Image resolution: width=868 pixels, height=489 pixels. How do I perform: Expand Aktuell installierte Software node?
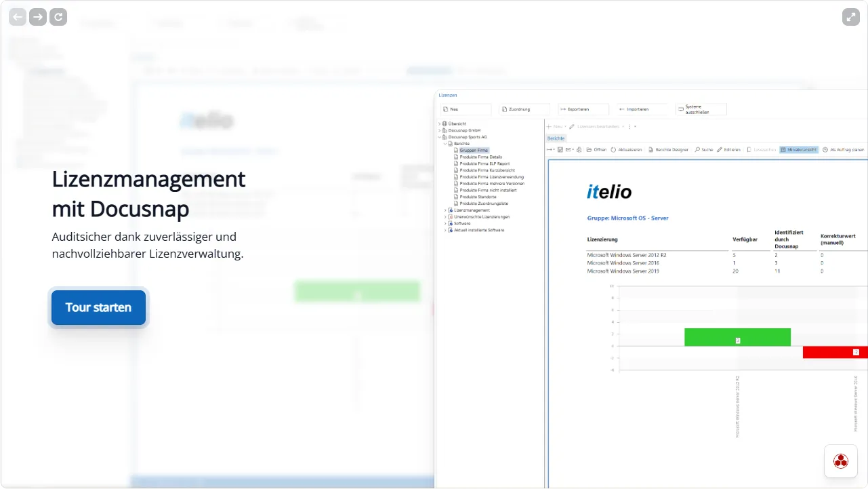pos(445,230)
